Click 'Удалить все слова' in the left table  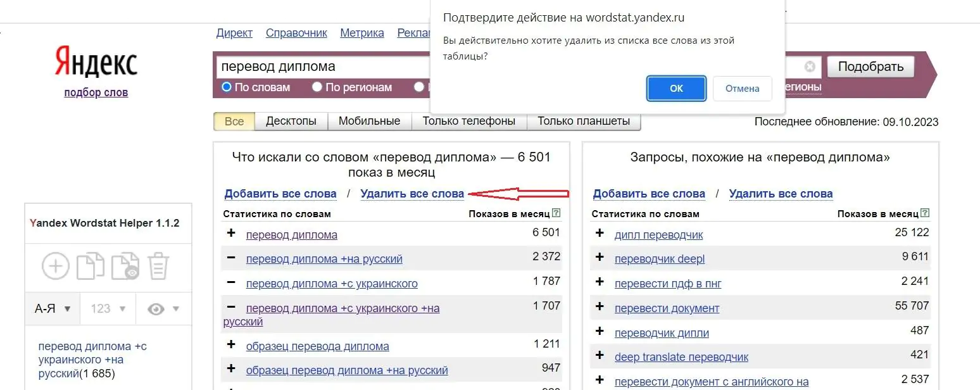[x=412, y=194]
